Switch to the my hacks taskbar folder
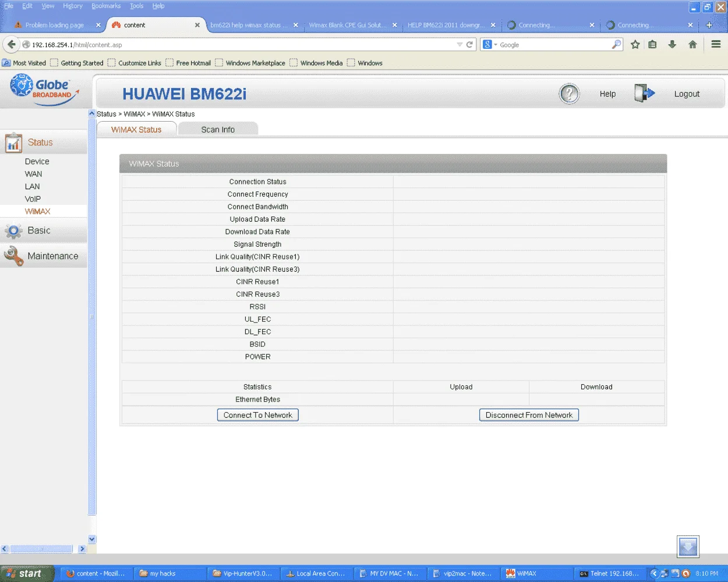Image resolution: width=728 pixels, height=582 pixels. click(170, 573)
